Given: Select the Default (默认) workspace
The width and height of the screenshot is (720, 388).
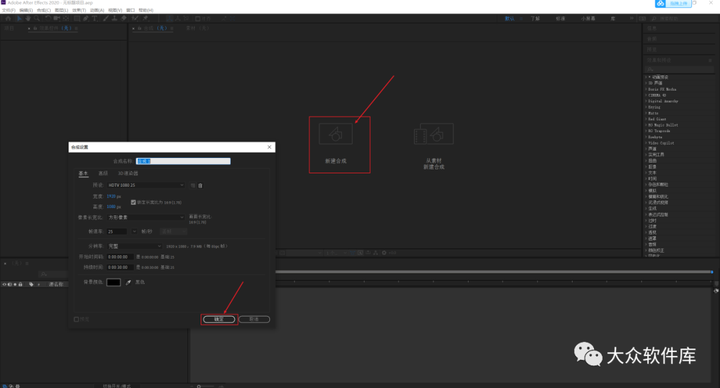Looking at the screenshot, I should point(510,18).
